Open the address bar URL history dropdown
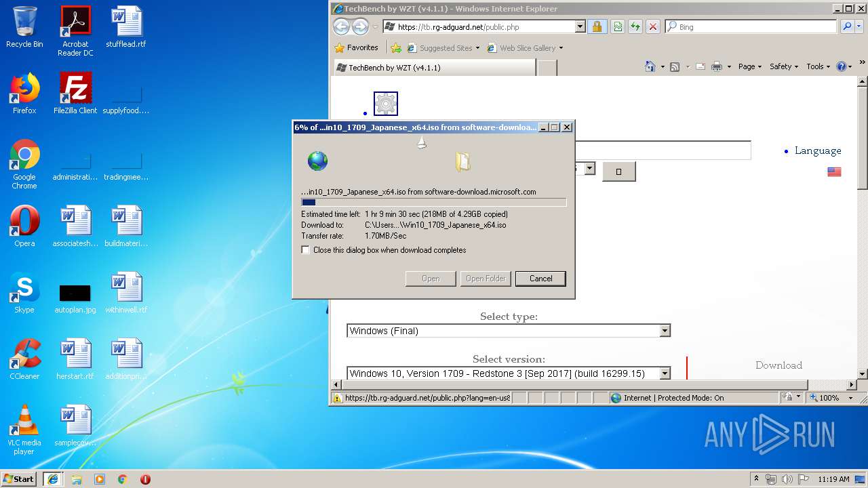The width and height of the screenshot is (868, 488). pos(580,26)
